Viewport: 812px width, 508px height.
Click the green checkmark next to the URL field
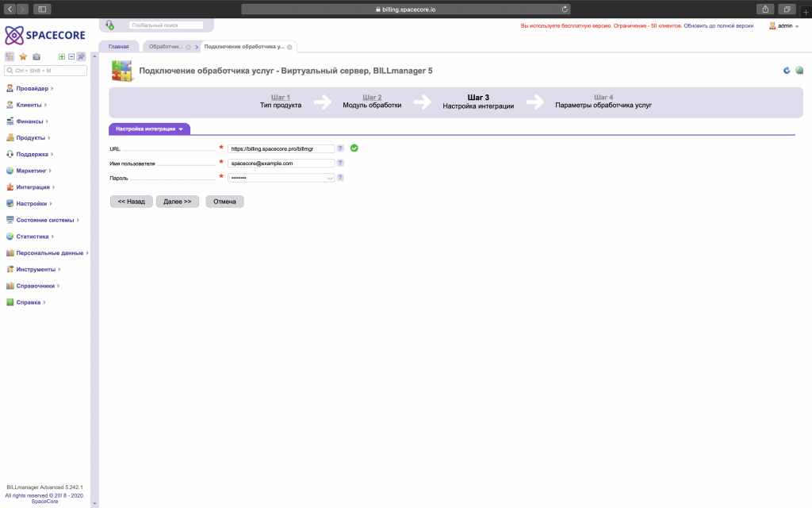(354, 148)
